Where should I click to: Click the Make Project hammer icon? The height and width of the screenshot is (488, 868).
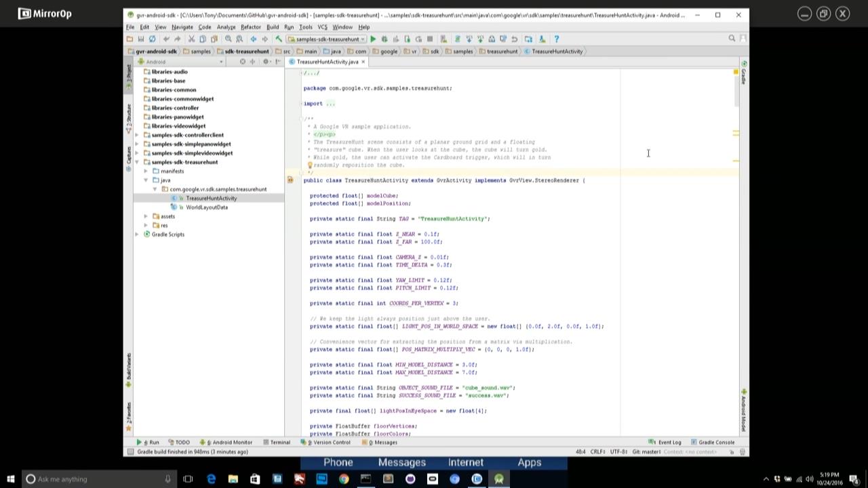click(279, 39)
